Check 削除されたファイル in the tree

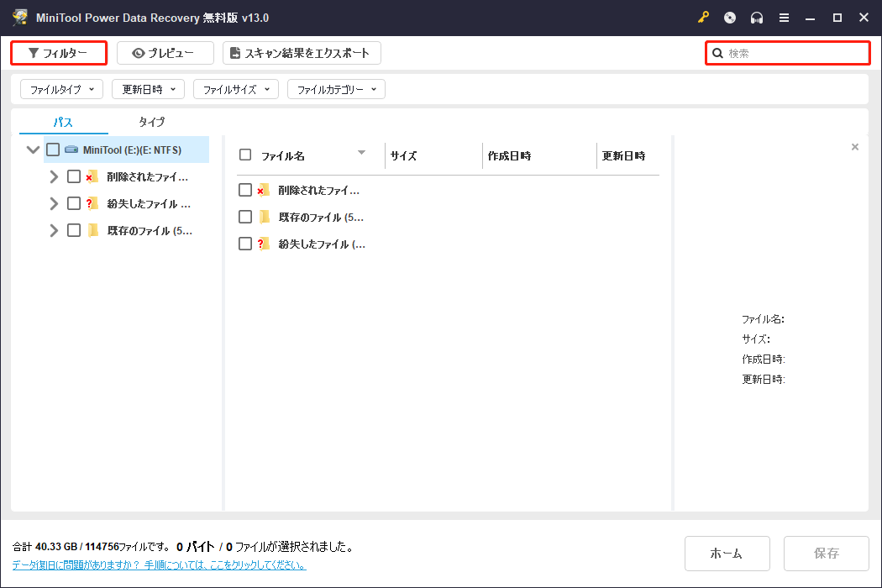pyautogui.click(x=74, y=176)
